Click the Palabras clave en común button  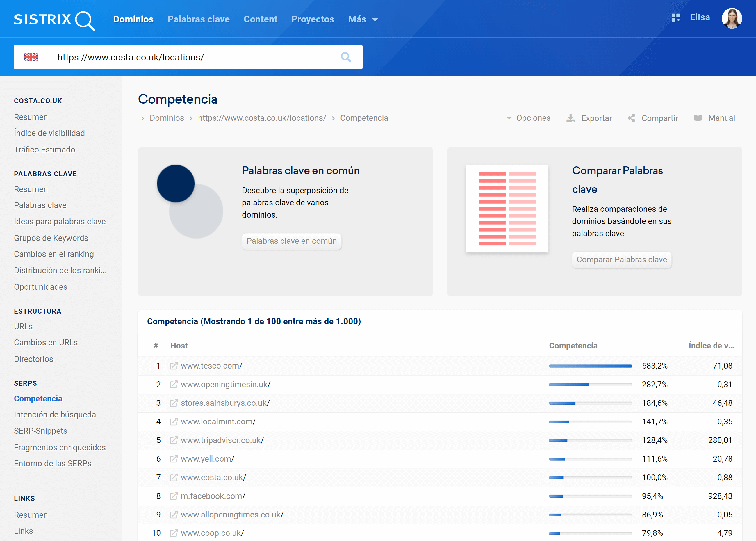click(291, 241)
